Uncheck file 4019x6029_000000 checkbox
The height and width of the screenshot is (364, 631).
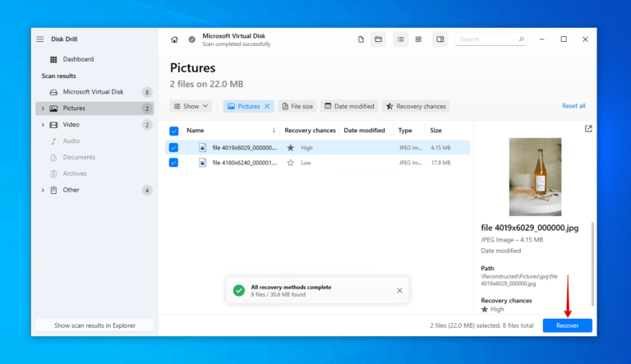[173, 148]
